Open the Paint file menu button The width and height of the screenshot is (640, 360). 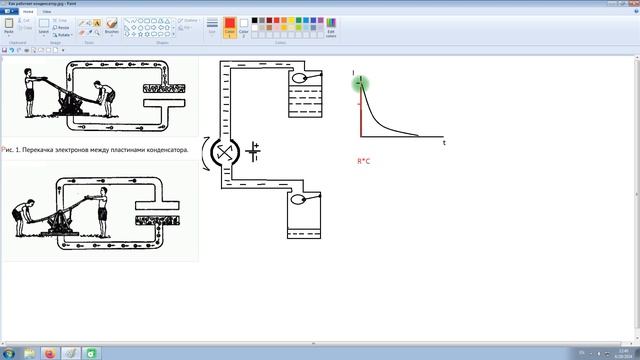[9, 11]
